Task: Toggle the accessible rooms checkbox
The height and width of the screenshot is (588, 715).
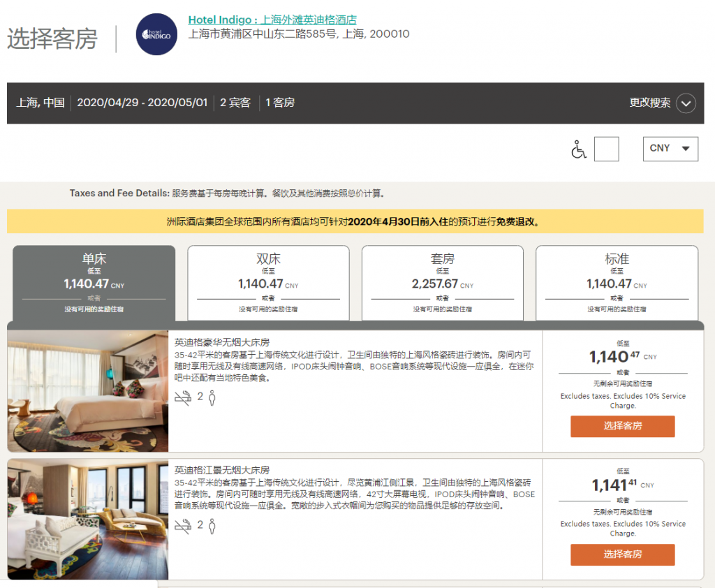Action: 607,149
